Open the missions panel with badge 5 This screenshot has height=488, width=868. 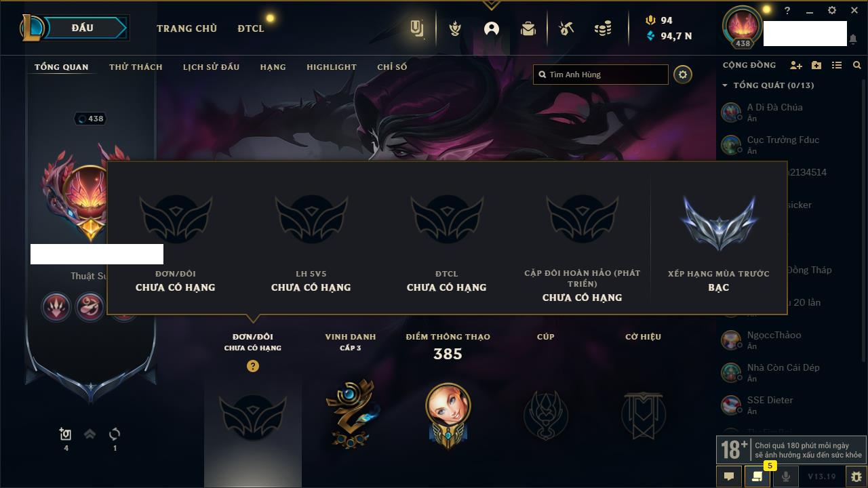[x=757, y=476]
